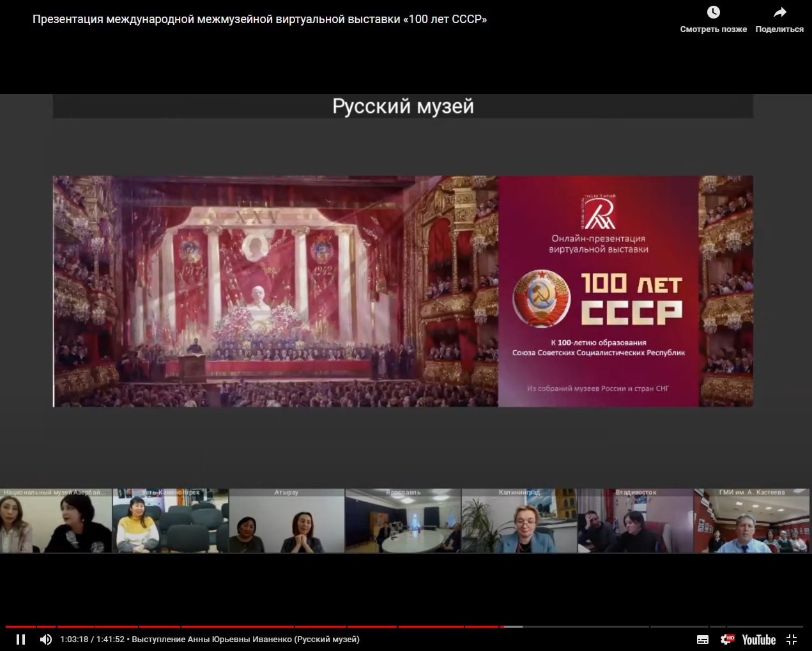Screen dimensions: 812x651
Task: Click the chapter title in control bar
Action: pos(245,640)
